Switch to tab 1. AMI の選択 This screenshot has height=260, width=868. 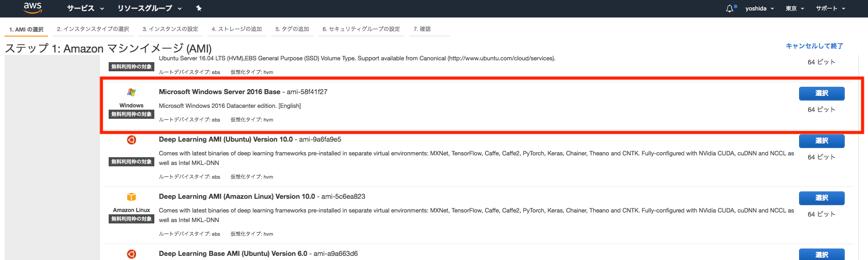[26, 29]
